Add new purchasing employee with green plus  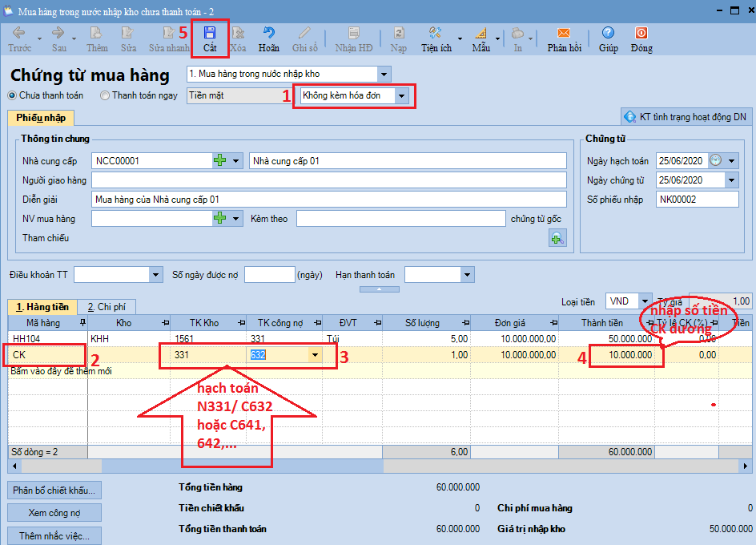pyautogui.click(x=220, y=219)
